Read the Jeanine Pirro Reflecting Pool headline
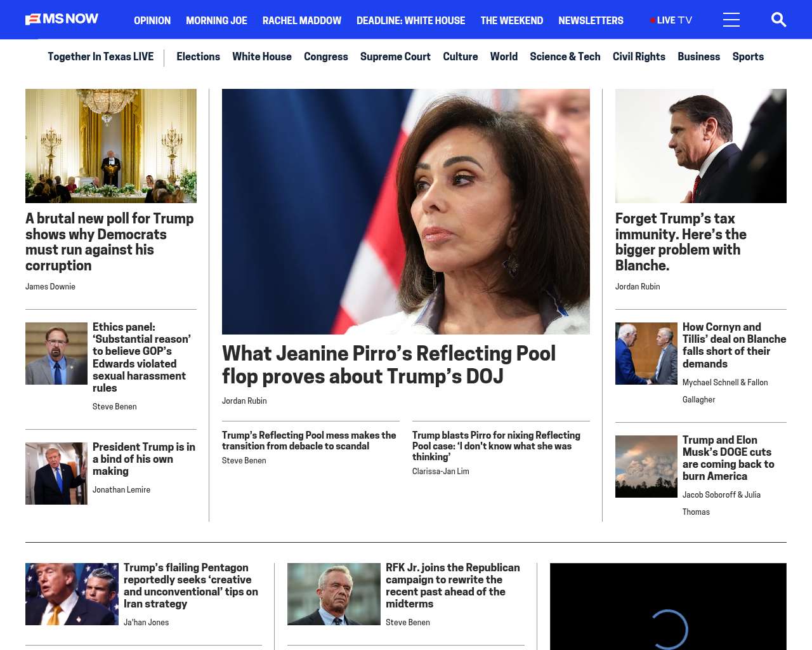 pos(389,365)
